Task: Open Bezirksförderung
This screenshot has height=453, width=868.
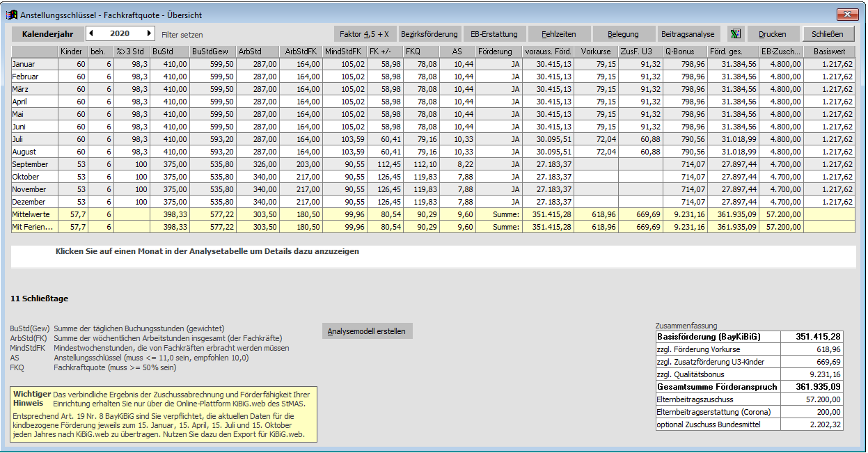Action: point(429,33)
